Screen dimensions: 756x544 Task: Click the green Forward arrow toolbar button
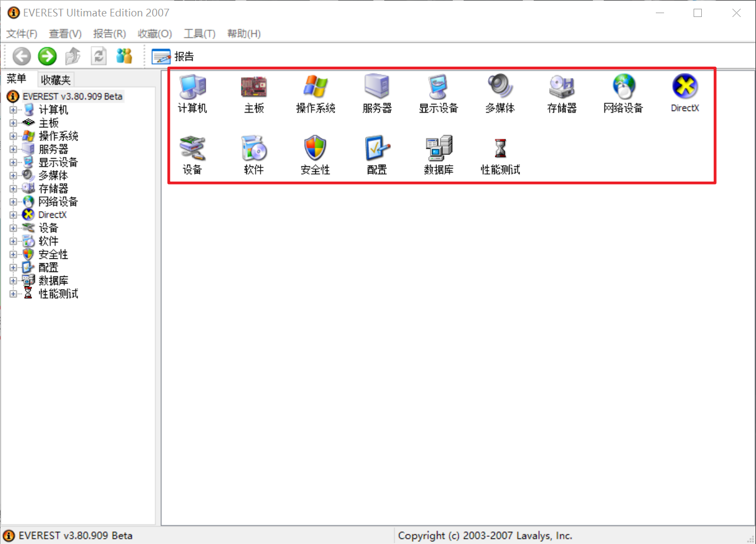click(x=47, y=56)
